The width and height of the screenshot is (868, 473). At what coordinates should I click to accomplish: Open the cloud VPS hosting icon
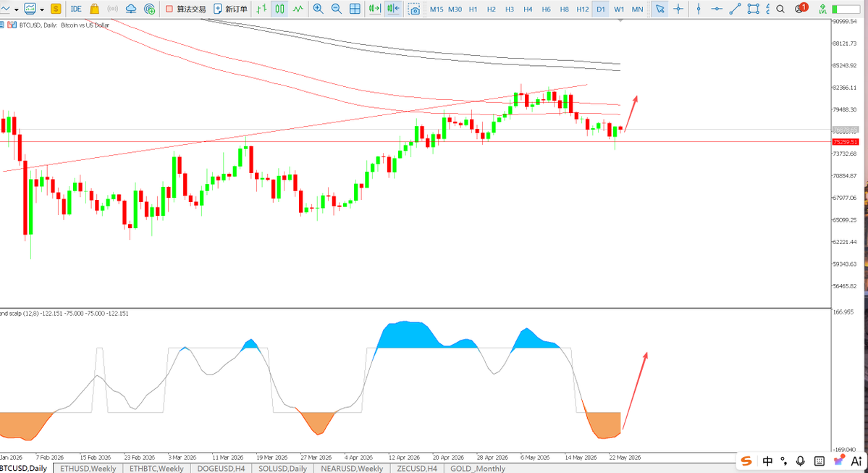pyautogui.click(x=131, y=9)
